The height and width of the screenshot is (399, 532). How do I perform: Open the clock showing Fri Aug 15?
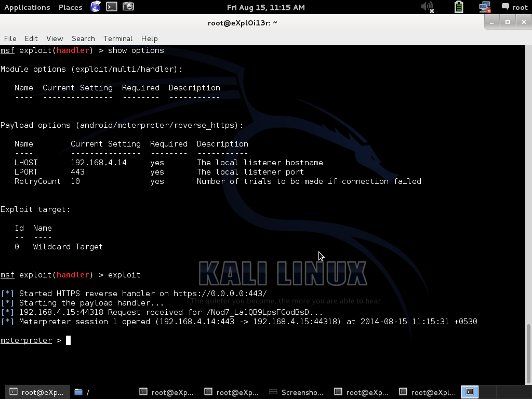[265, 7]
